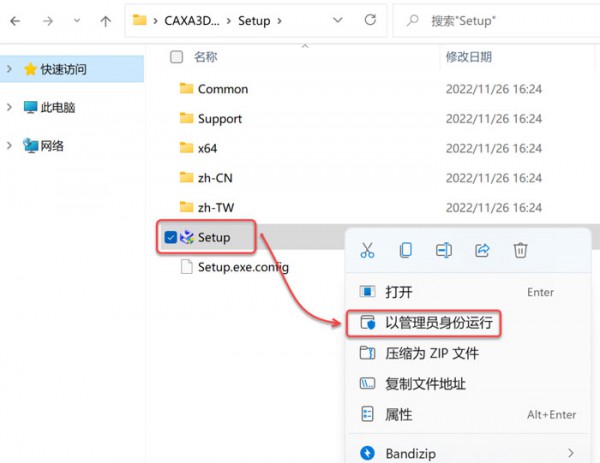Click the search magnifier icon

[x=412, y=20]
